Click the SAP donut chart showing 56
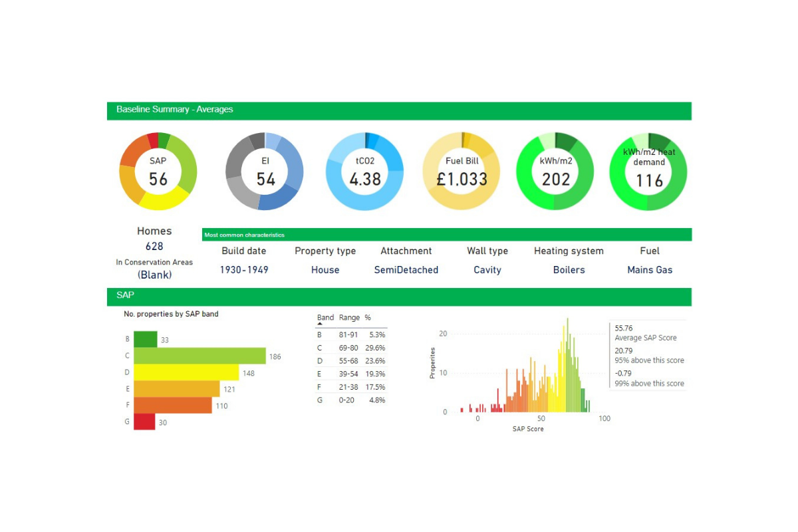Image resolution: width=798 pixels, height=532 pixels. pyautogui.click(x=158, y=172)
